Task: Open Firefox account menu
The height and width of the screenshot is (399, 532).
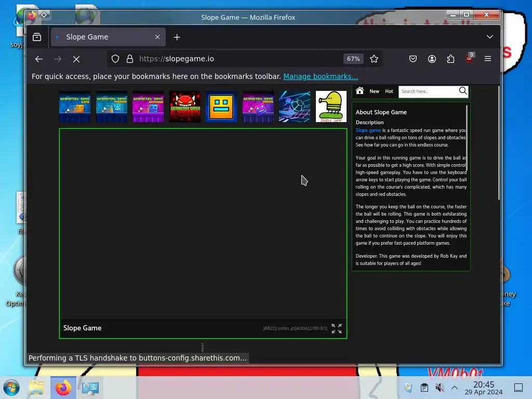Action: click(x=432, y=59)
